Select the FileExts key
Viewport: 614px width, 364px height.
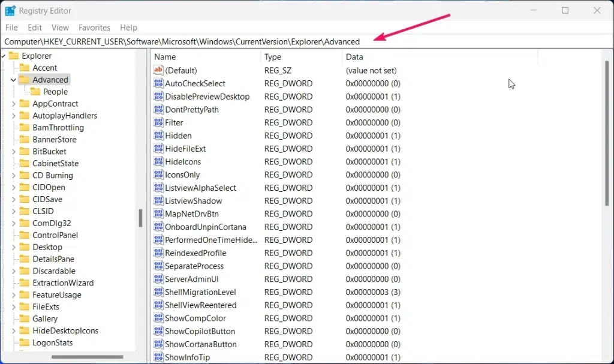pyautogui.click(x=46, y=306)
